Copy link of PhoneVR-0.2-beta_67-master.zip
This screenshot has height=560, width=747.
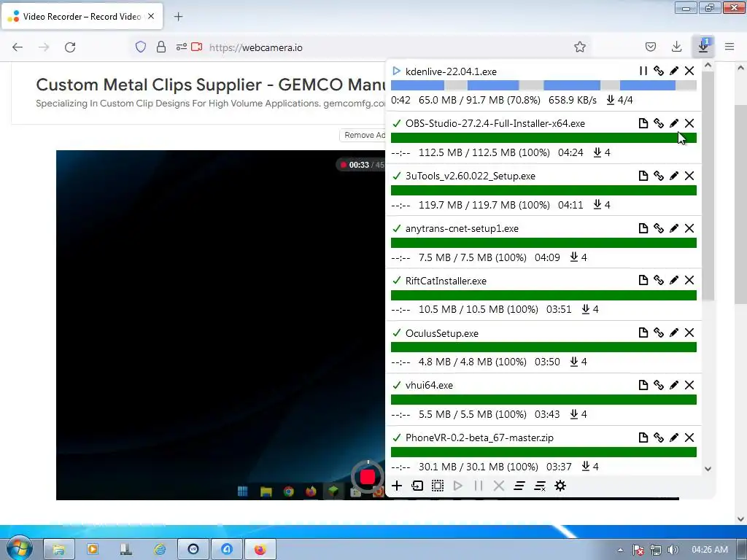coord(659,437)
